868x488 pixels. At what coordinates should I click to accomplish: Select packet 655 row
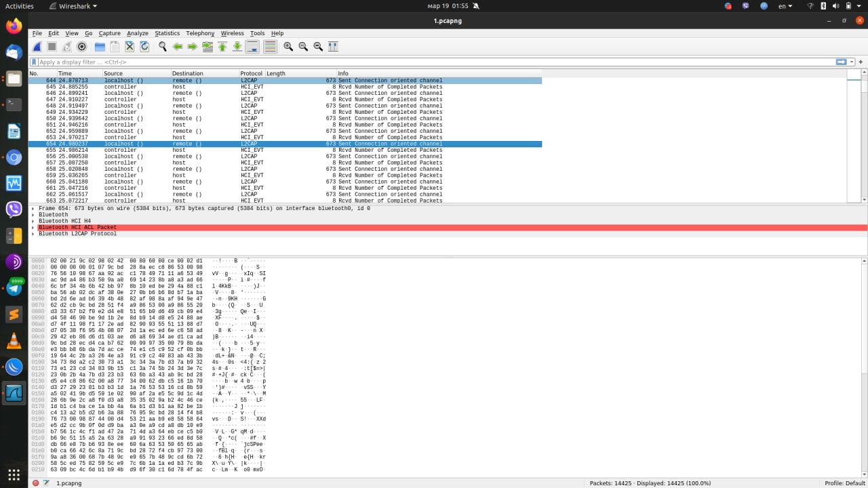pyautogui.click(x=285, y=150)
